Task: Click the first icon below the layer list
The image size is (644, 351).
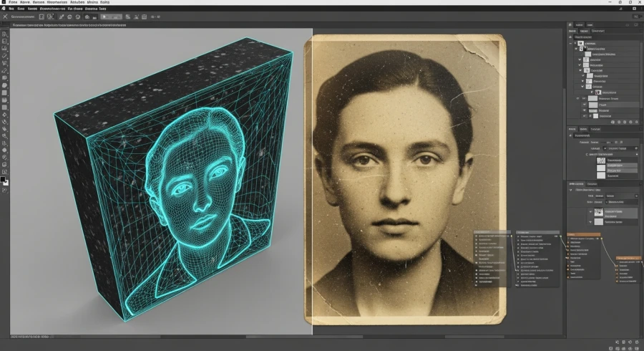Action: 613,122
